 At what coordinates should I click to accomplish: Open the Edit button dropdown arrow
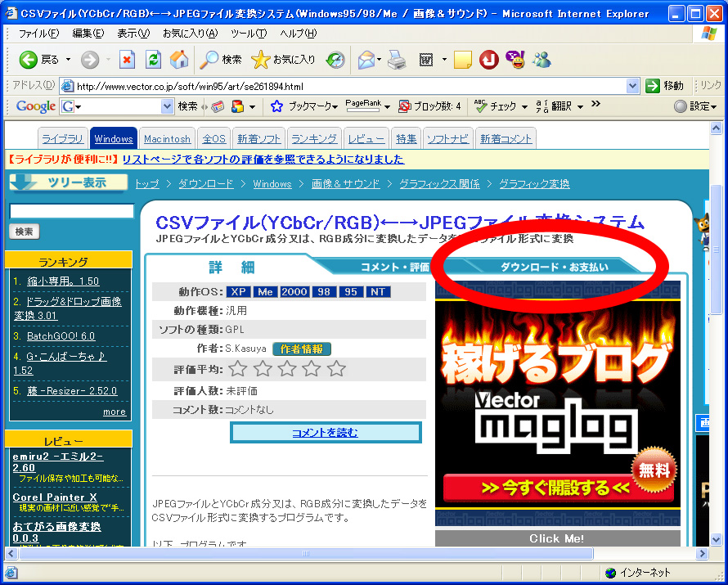click(444, 60)
